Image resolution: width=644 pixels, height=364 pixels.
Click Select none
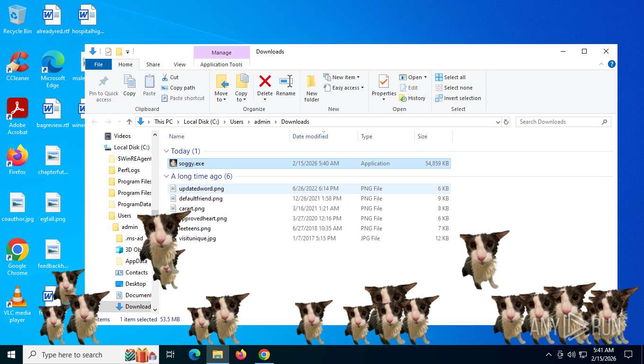pyautogui.click(x=454, y=88)
